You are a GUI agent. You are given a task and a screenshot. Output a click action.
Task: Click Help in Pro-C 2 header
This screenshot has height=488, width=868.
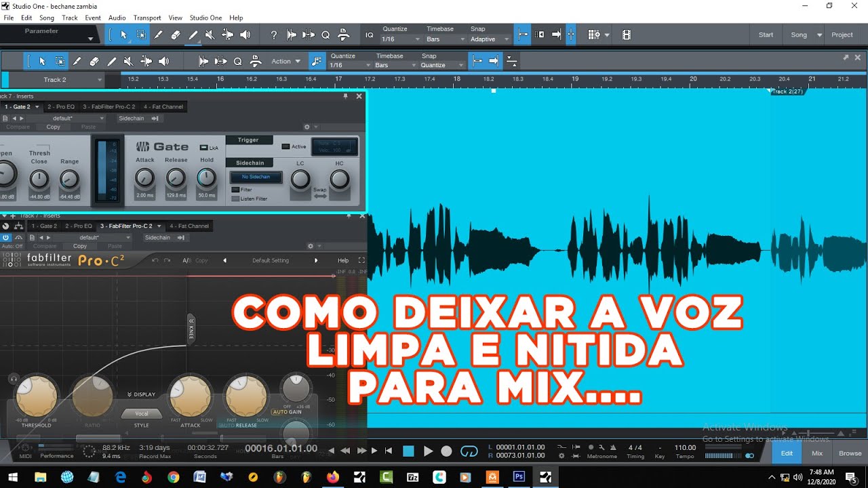pyautogui.click(x=343, y=260)
